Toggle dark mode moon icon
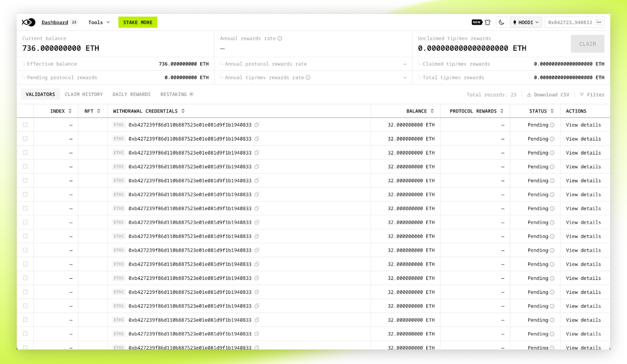 501,22
